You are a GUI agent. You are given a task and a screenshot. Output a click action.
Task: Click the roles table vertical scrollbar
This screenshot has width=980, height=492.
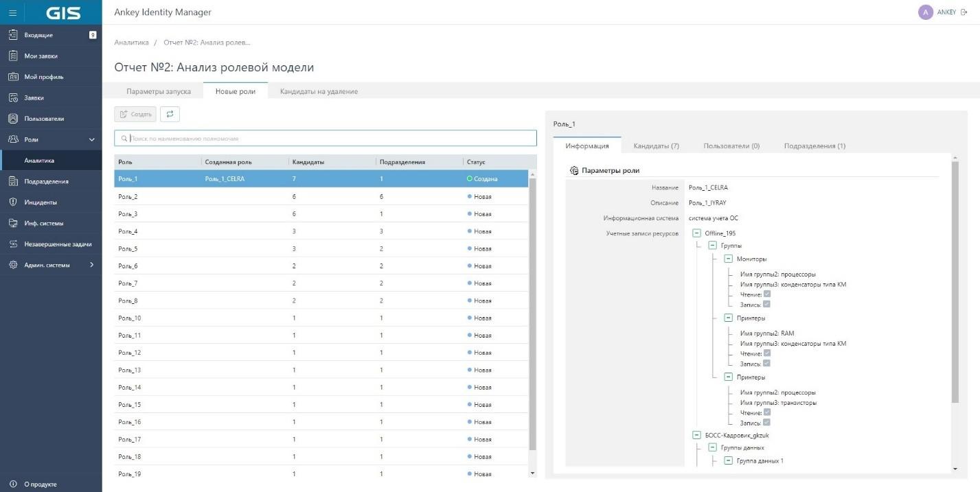pos(532,309)
